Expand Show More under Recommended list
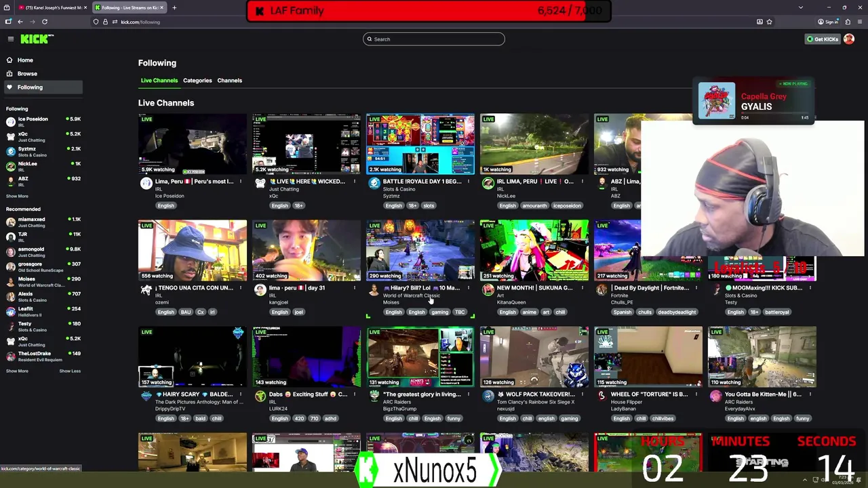The image size is (868, 488). tap(17, 371)
